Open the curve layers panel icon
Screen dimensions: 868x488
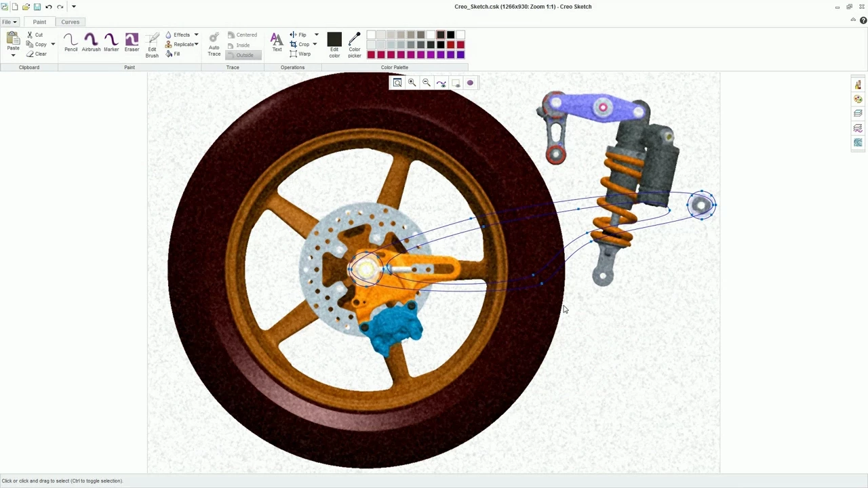pos(858,128)
